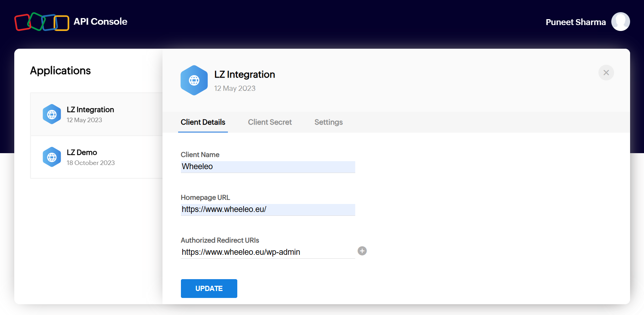
Task: Click the large hexagon app icon in the panel header
Action: point(194,80)
